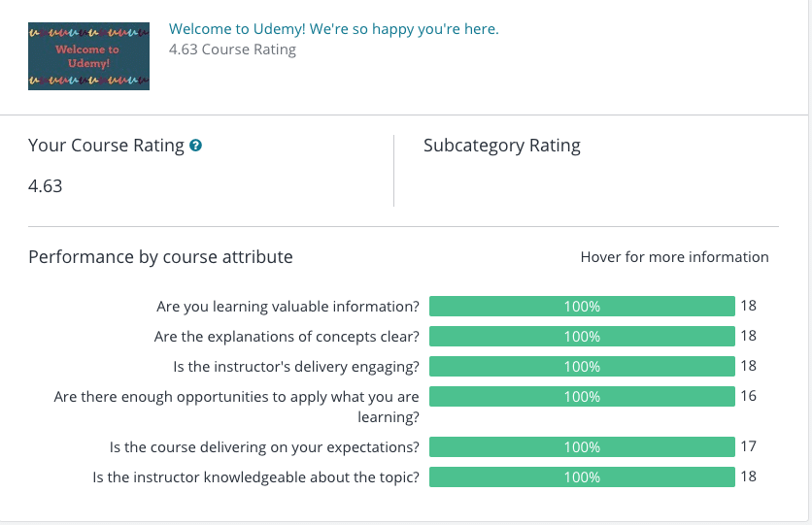Click the Your Course Rating heading

[x=106, y=146]
